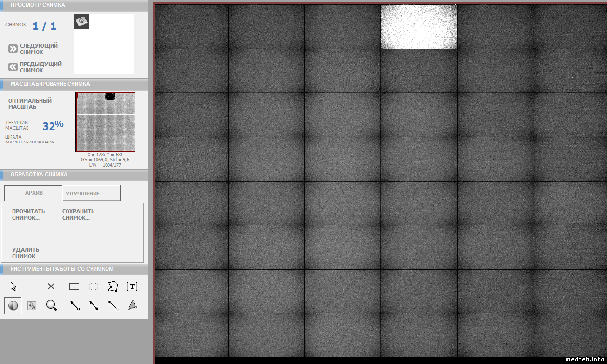607x364 pixels.
Task: Click Прочитать снимок to load image
Action: [x=28, y=214]
